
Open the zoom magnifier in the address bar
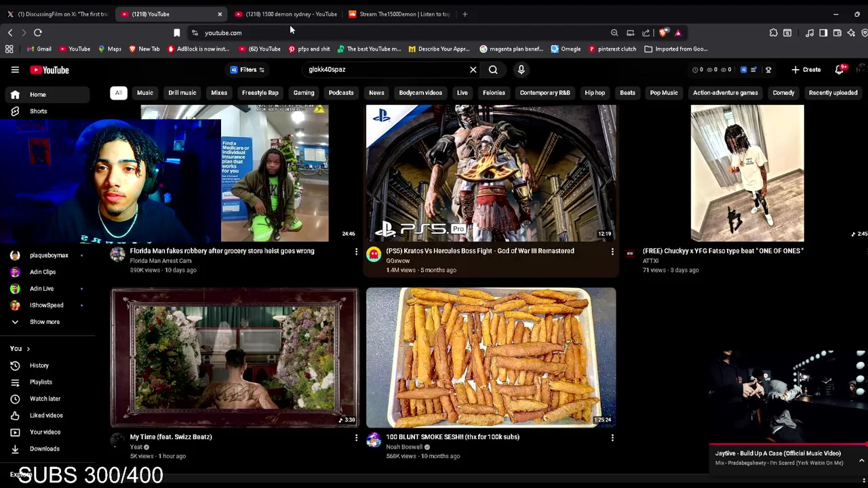[614, 33]
